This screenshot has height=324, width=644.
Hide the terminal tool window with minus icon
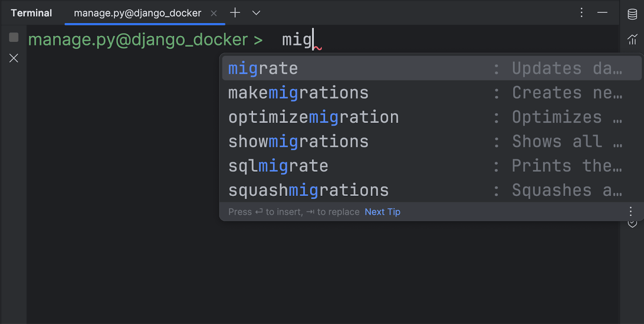(x=602, y=13)
